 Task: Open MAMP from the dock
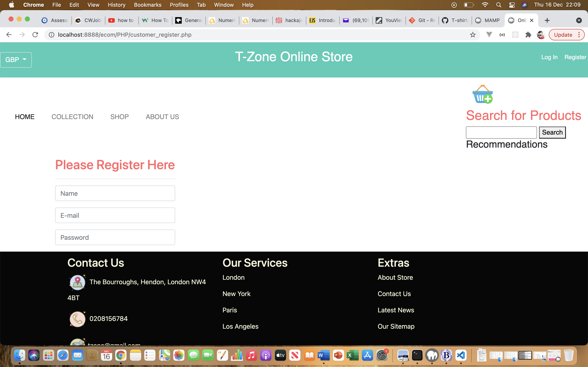pos(432,355)
